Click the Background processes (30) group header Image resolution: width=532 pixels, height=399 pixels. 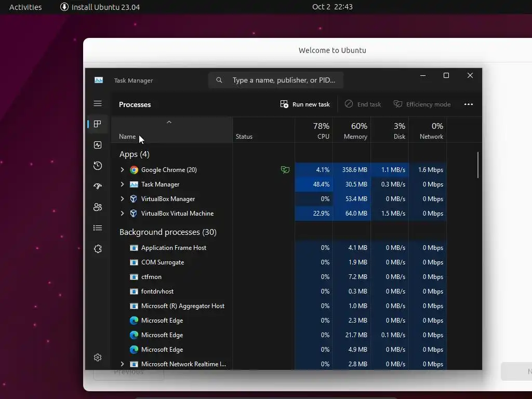tap(168, 232)
